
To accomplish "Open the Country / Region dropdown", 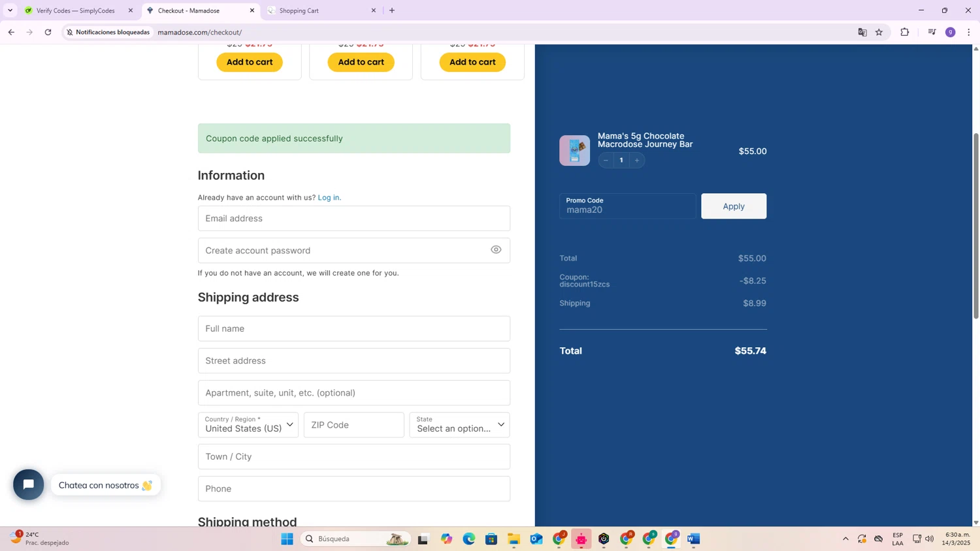I will click(x=248, y=425).
